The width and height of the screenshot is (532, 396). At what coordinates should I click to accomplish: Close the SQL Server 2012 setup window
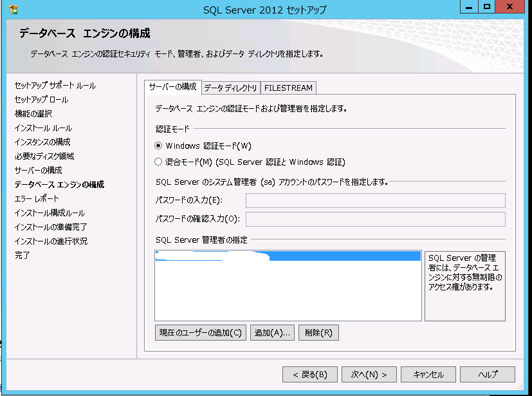click(x=509, y=6)
